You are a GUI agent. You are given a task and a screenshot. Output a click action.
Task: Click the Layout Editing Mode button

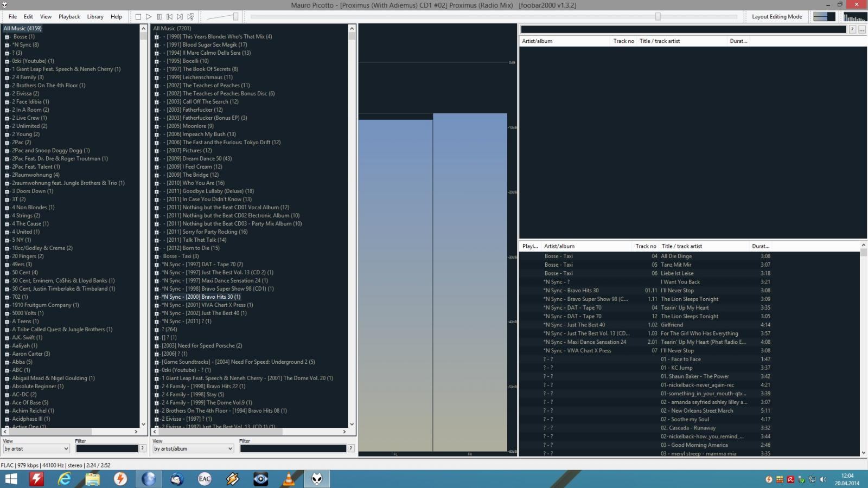click(x=777, y=17)
